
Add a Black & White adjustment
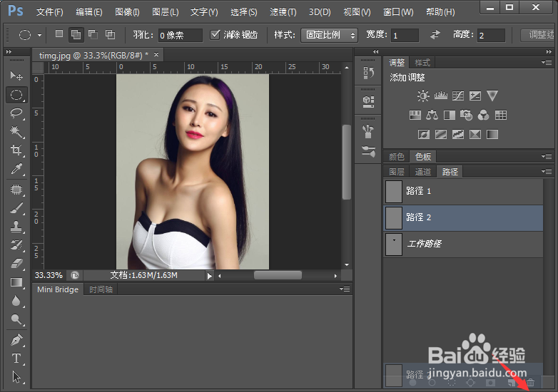pos(450,115)
